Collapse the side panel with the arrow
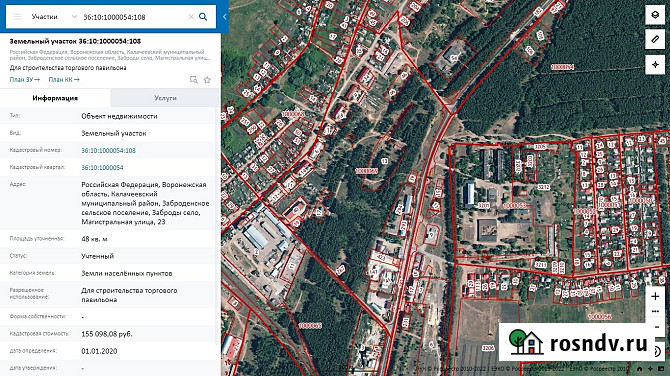The height and width of the screenshot is (376, 670). point(224,17)
